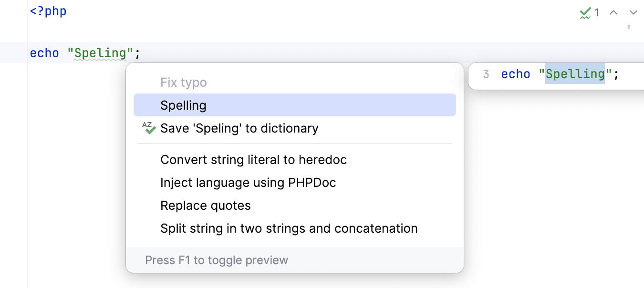
Task: Select the Replace quotes action
Action: (206, 205)
